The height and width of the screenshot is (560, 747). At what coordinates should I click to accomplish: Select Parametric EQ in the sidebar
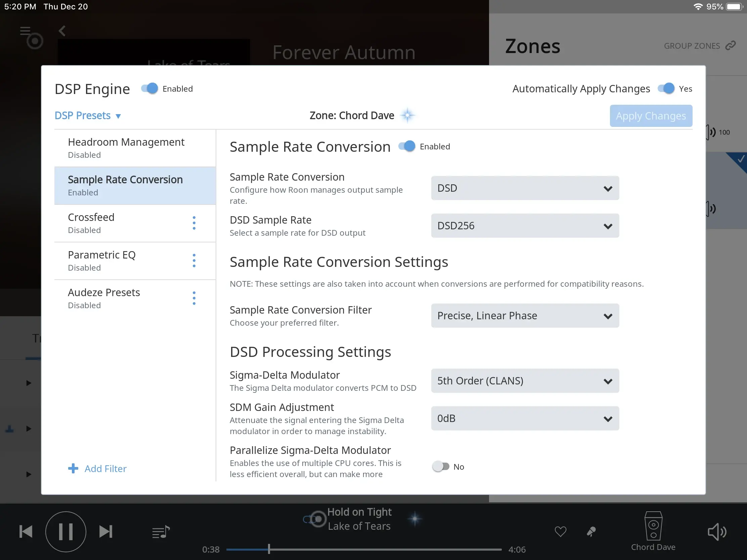pos(135,261)
